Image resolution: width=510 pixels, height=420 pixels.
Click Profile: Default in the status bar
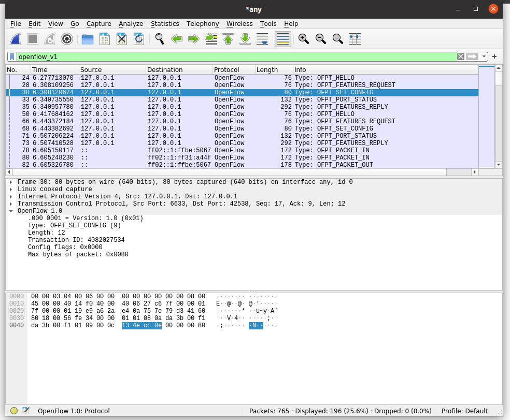coord(464,411)
